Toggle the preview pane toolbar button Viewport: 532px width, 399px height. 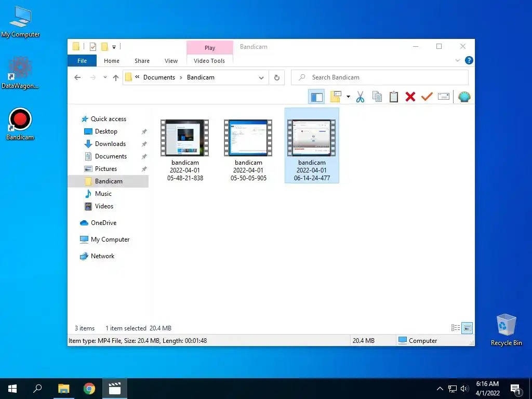[x=316, y=97]
